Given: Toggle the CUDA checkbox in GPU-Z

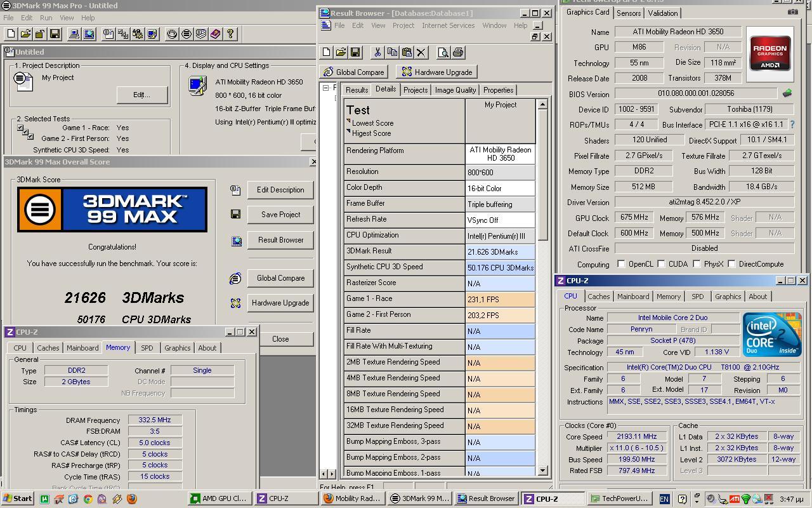Looking at the screenshot, I should [661, 264].
